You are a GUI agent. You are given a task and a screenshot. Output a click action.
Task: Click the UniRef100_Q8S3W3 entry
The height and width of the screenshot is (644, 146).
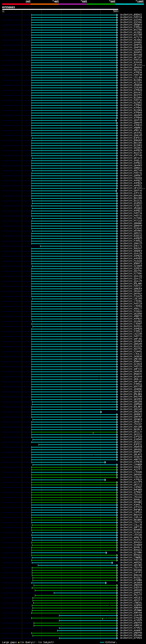pos(131,565)
